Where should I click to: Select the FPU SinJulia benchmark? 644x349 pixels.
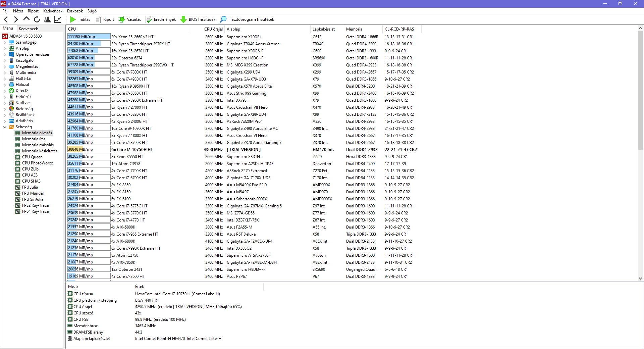33,199
